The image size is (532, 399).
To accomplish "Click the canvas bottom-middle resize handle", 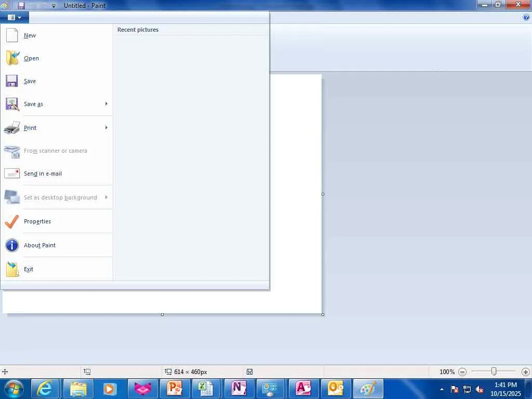I will (x=162, y=314).
